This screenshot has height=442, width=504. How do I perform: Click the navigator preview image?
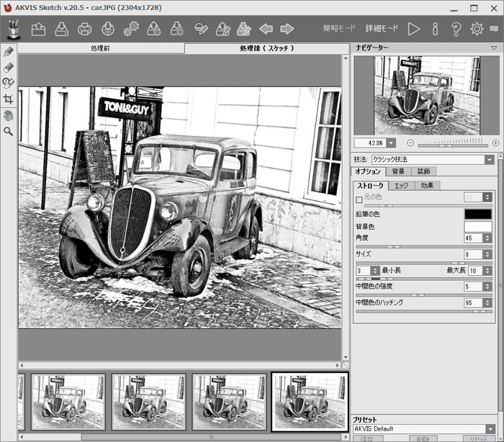427,96
